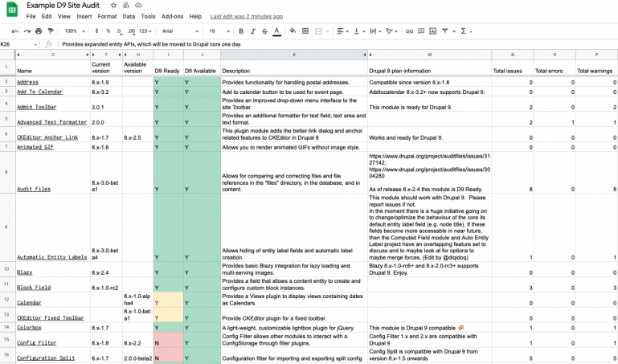Insert a comment

(x=421, y=31)
